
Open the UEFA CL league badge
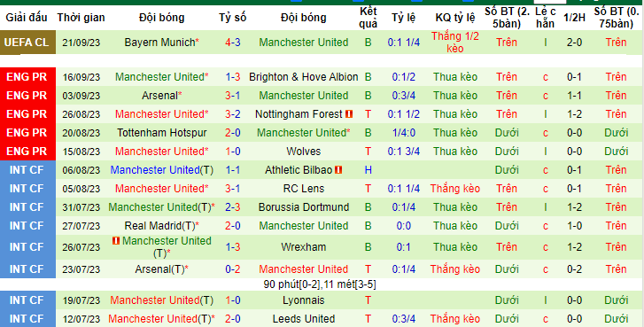coord(27,43)
